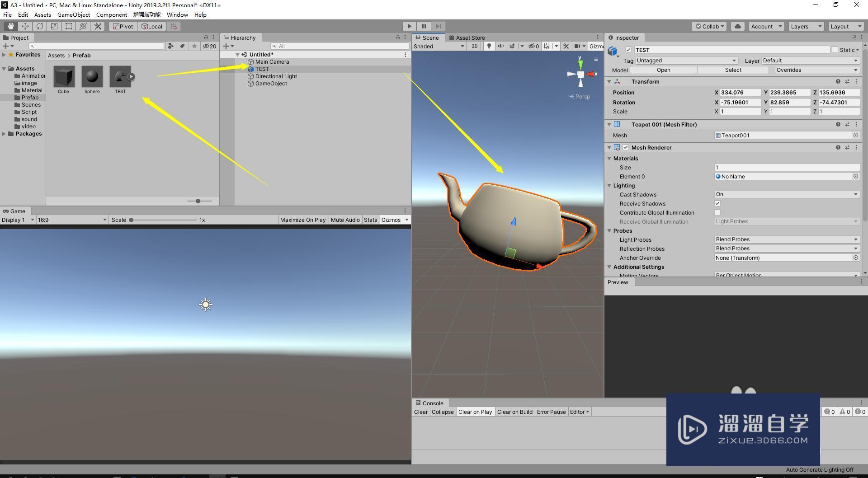Viewport: 868px width, 478px height.
Task: Open the Shaded draw mode dropdown
Action: coord(438,46)
